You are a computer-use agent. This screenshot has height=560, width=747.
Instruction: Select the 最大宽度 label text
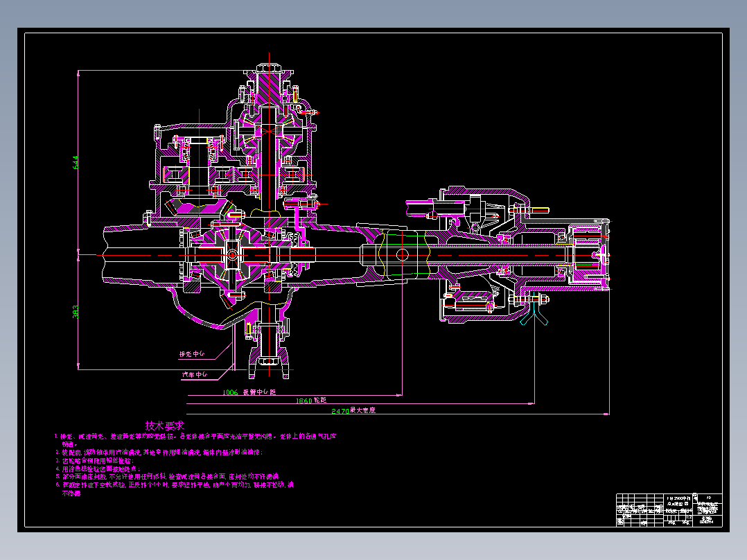coord(362,410)
